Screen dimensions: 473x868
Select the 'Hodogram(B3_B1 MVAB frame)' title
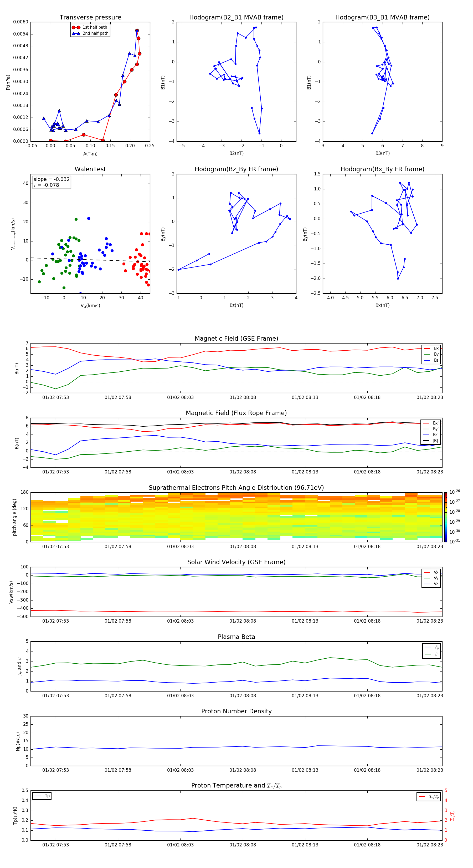pos(382,17)
